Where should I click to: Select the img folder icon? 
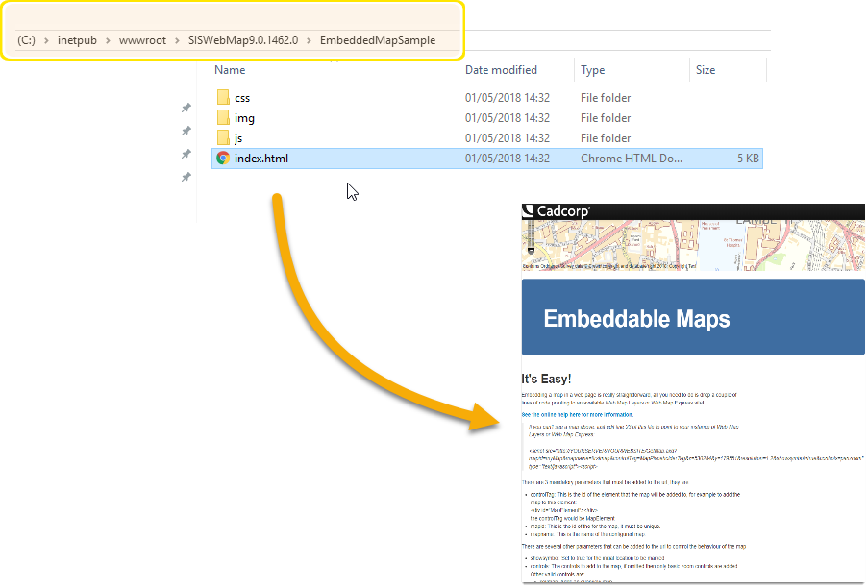click(x=224, y=117)
